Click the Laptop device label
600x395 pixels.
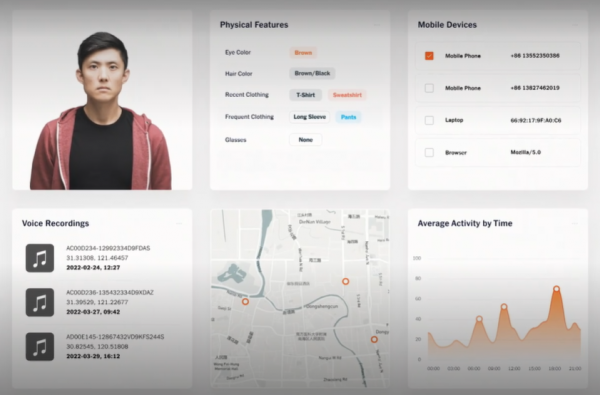[454, 120]
